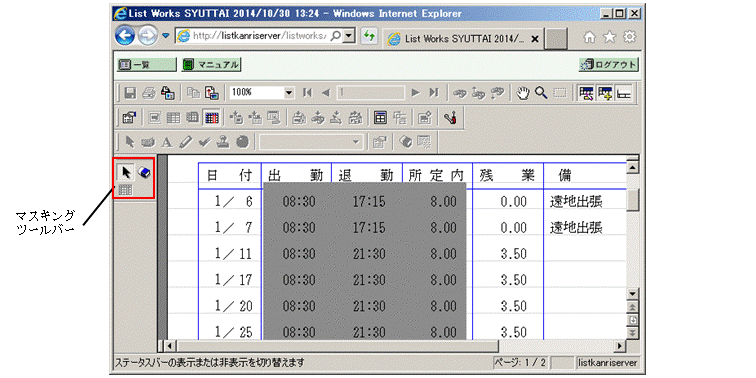Image resolution: width=756 pixels, height=378 pixels.
Task: Click the binoculars search-up icon
Action: click(477, 93)
